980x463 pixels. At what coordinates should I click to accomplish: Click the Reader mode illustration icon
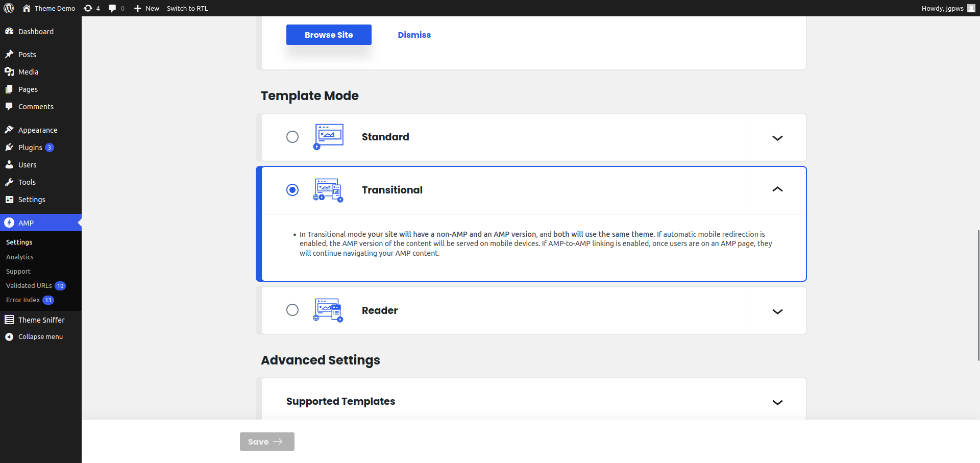coord(328,310)
